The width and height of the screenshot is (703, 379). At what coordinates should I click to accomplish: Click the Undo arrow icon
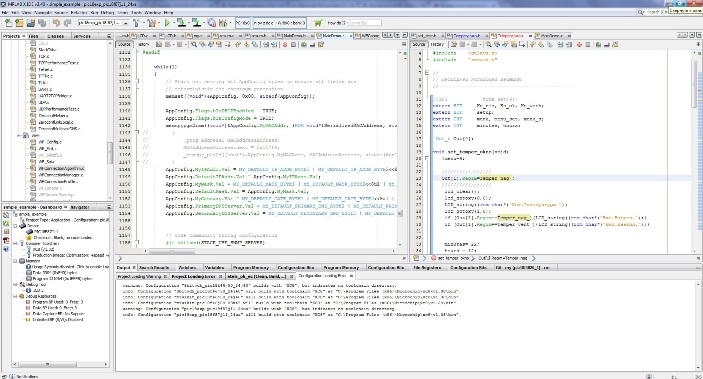pos(56,23)
